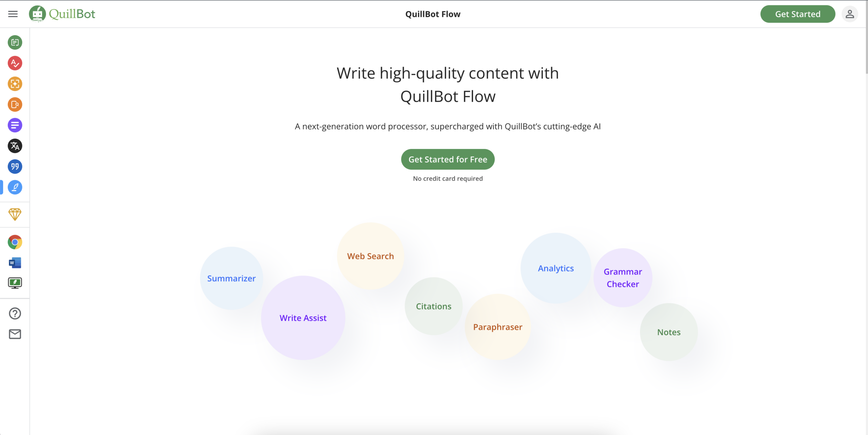This screenshot has height=435, width=868.
Task: Click the Grammar Checker tool icon
Action: [15, 63]
